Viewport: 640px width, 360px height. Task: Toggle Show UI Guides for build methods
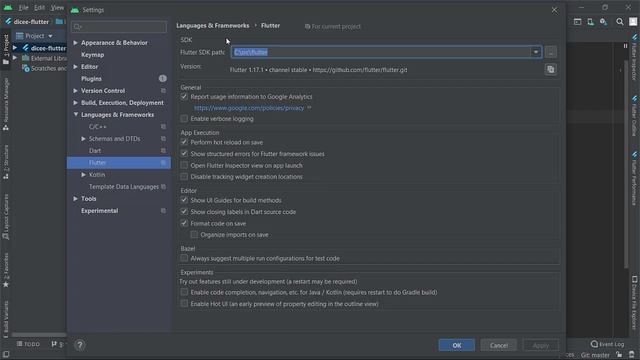coord(184,200)
